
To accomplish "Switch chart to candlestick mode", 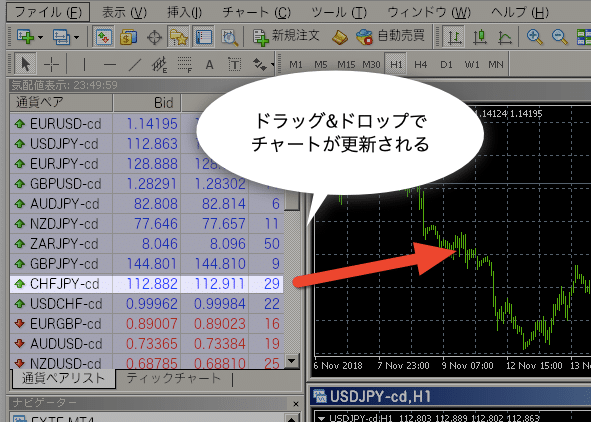I will pos(479,37).
